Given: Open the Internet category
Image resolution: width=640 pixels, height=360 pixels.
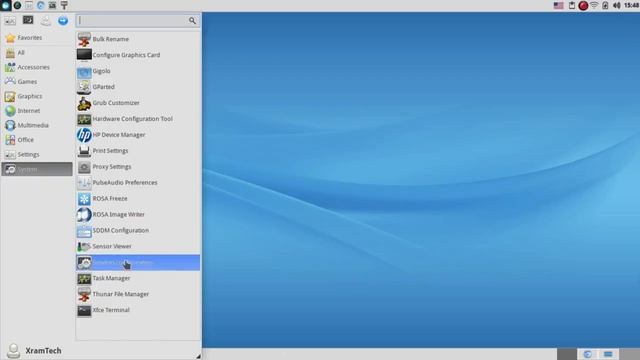Looking at the screenshot, I should [37, 111].
